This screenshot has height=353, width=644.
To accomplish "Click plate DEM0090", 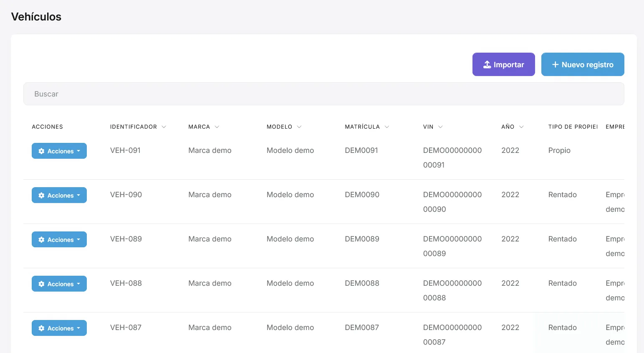I will tap(362, 195).
